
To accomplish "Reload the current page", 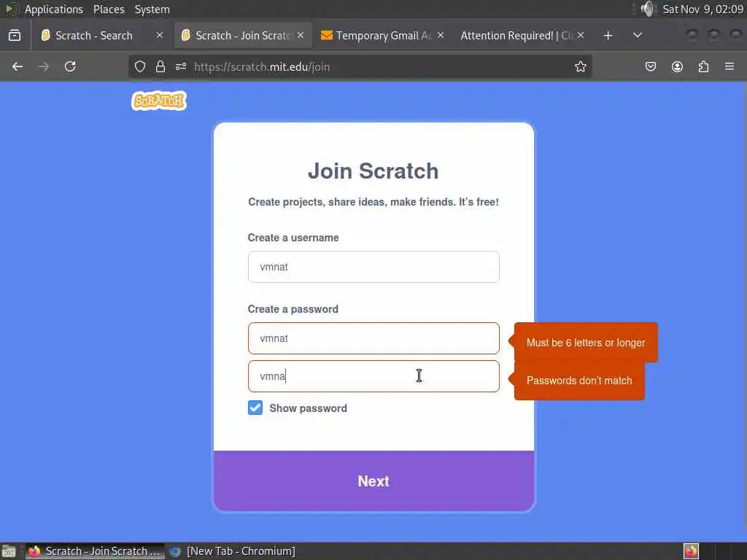I will (70, 66).
